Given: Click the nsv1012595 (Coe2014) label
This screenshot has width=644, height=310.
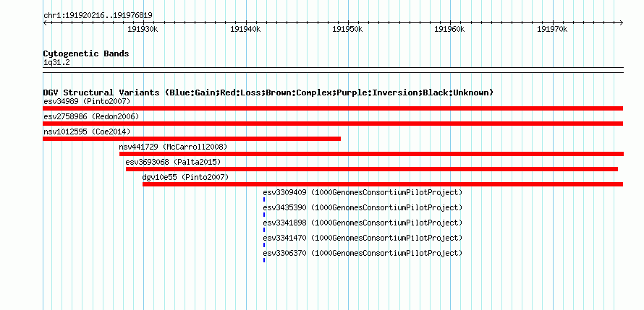Looking at the screenshot, I should [x=87, y=132].
